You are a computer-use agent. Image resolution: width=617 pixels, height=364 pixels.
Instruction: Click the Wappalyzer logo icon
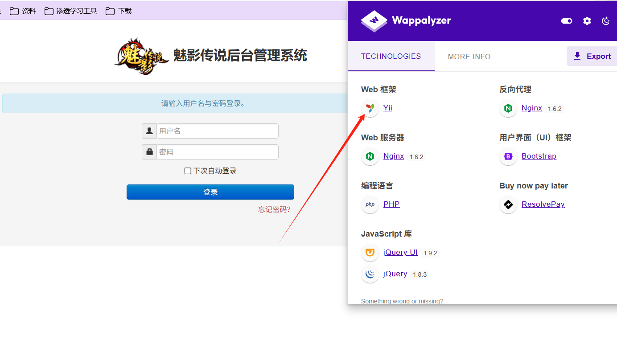click(374, 21)
